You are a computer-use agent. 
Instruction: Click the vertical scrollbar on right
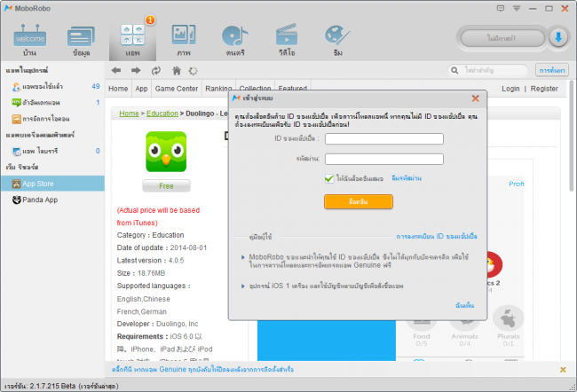(572, 136)
